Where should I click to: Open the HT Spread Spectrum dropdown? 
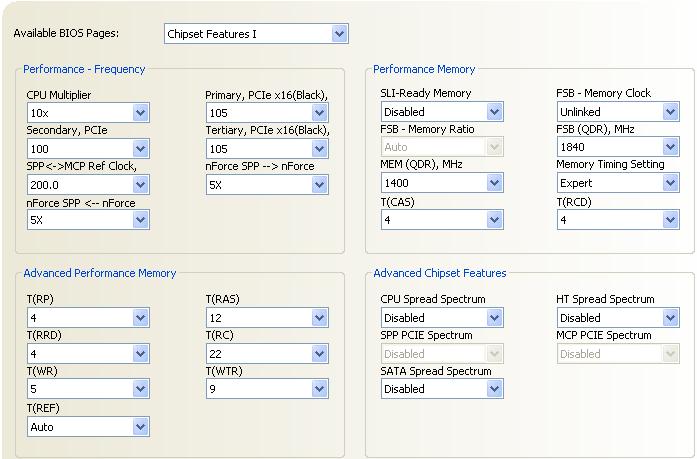point(618,318)
